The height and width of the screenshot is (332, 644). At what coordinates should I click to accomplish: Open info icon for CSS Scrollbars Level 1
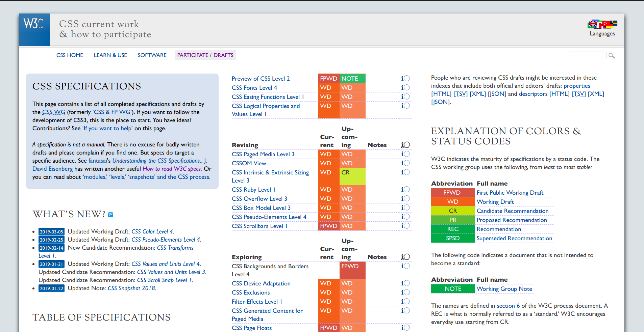[405, 226]
